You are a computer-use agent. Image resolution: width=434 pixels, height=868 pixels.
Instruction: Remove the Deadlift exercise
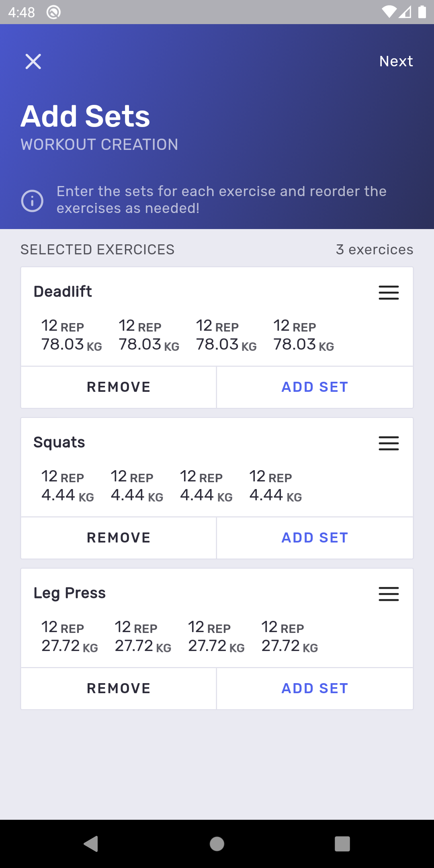pos(119,387)
